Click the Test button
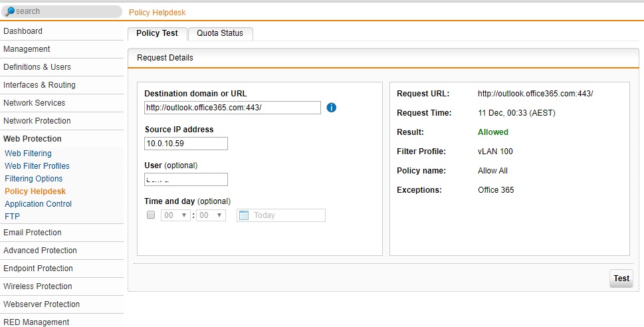The height and width of the screenshot is (327, 644). (x=621, y=278)
